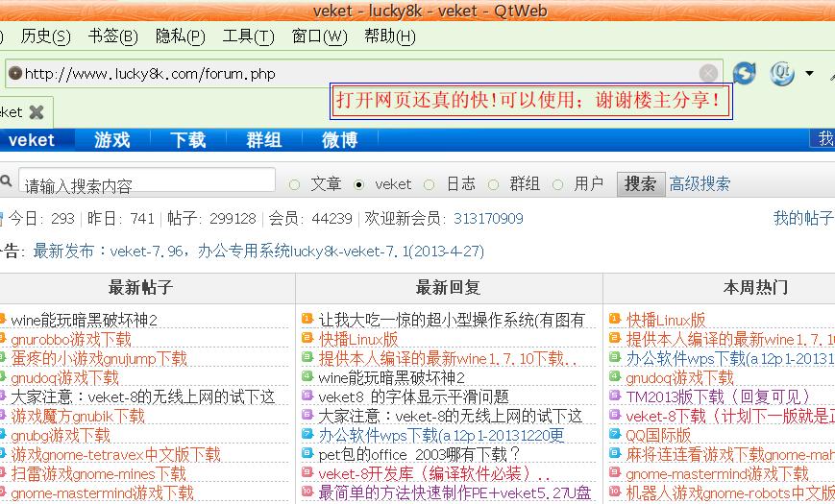Go to the veket navigation tab
This screenshot has height=504, width=835.
pyautogui.click(x=32, y=140)
